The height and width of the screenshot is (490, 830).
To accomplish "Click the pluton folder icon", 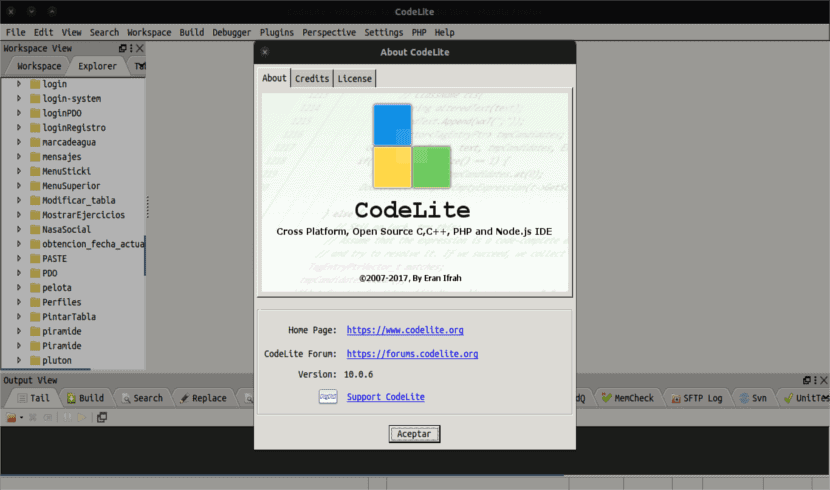I will coord(35,360).
